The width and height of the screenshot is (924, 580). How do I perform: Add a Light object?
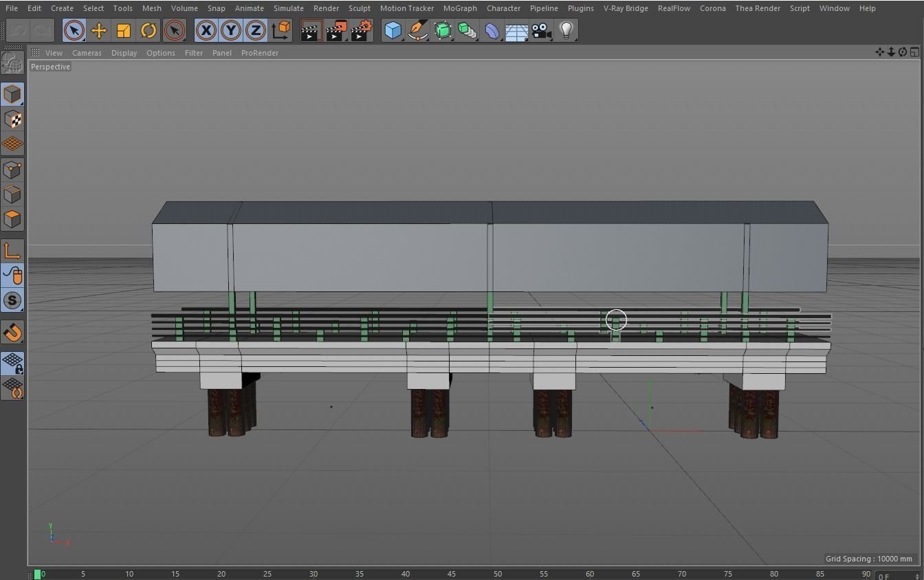[x=566, y=30]
